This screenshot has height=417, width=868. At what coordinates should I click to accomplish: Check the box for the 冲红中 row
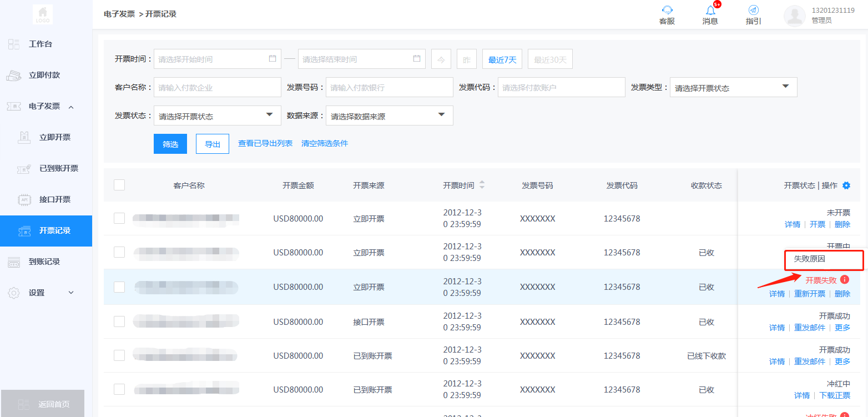click(119, 389)
